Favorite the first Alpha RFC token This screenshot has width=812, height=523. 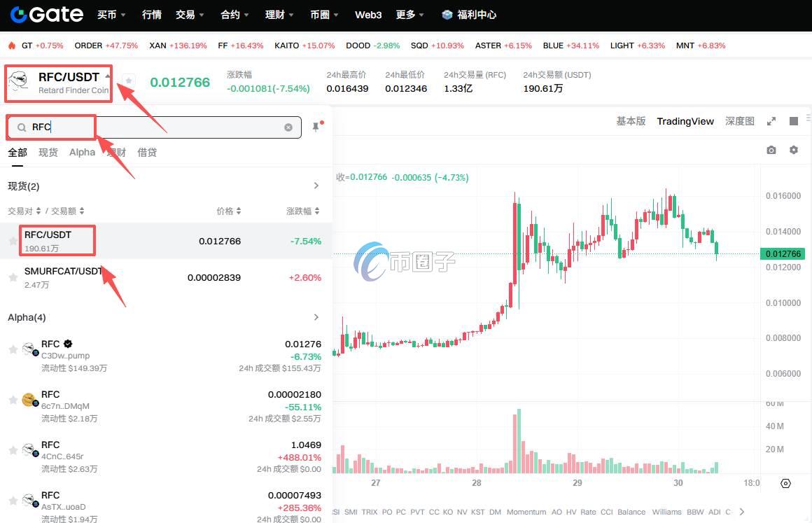click(13, 349)
